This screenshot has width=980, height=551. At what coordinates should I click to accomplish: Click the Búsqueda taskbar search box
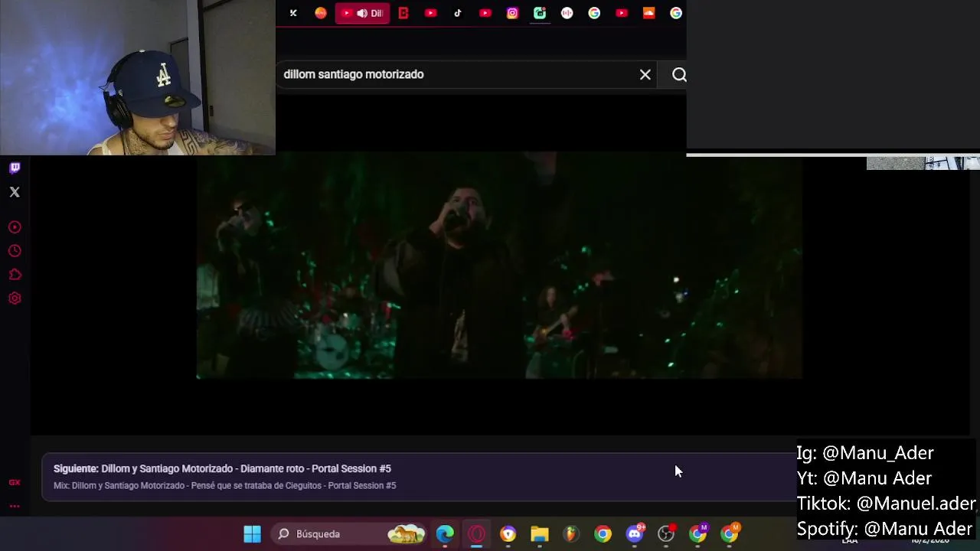click(351, 533)
